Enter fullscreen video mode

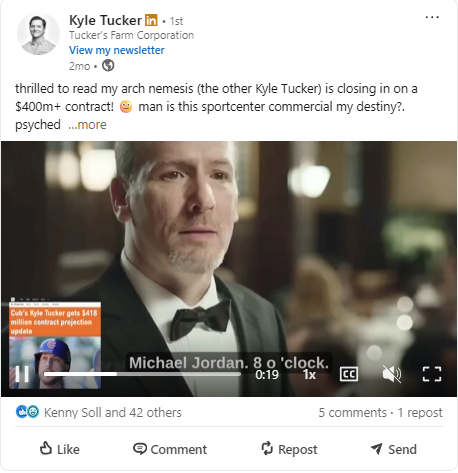[x=432, y=374]
